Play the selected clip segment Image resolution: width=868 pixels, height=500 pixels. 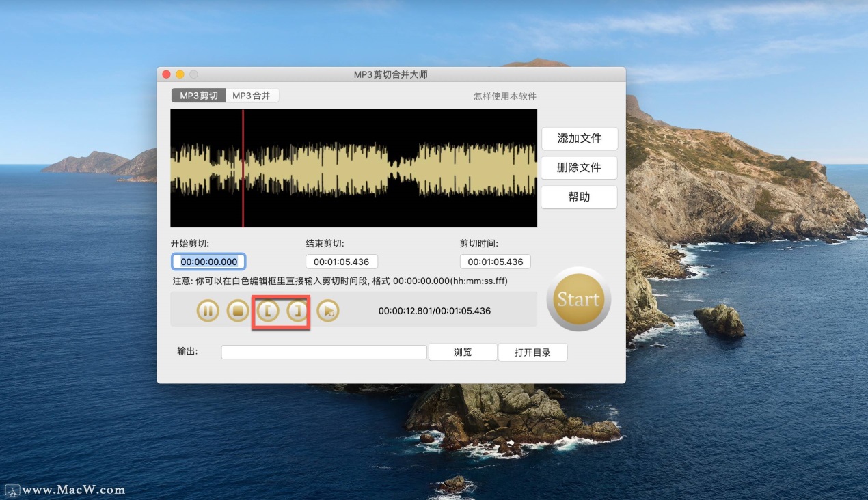click(328, 311)
